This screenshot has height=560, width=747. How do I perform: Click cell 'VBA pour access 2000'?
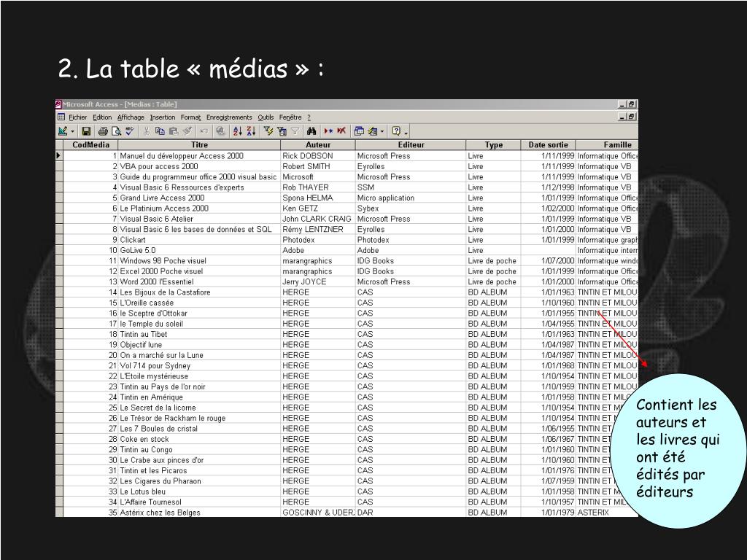pyautogui.click(x=199, y=166)
